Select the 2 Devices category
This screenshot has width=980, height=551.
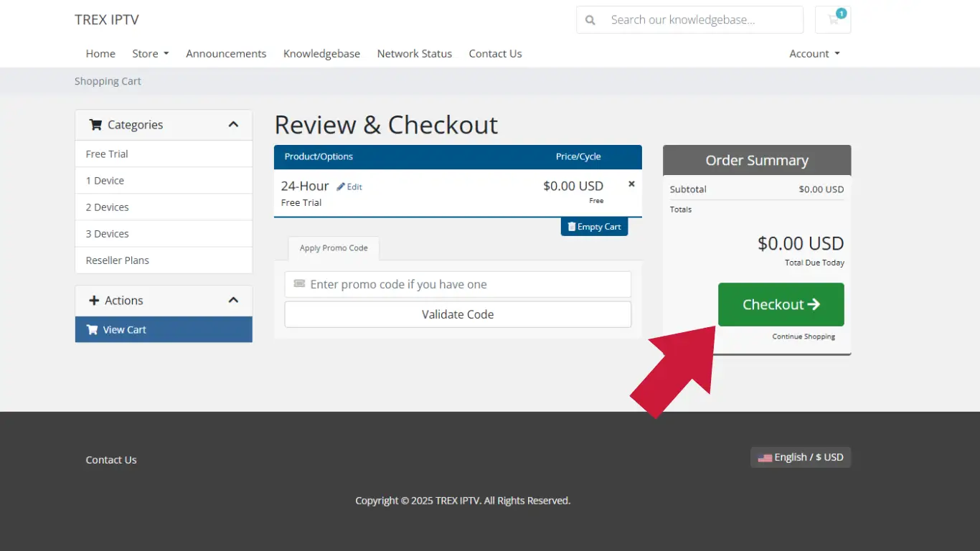pyautogui.click(x=164, y=207)
